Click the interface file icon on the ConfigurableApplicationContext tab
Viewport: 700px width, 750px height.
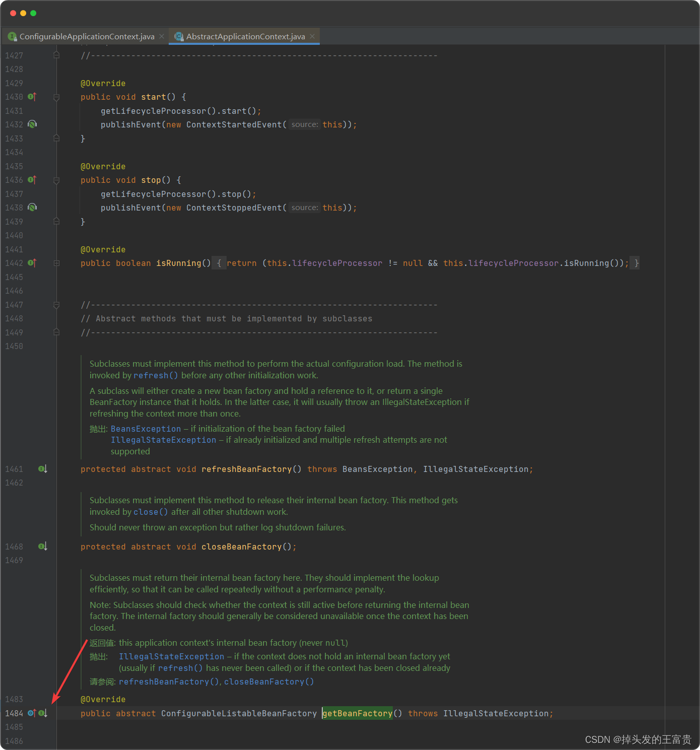point(13,36)
